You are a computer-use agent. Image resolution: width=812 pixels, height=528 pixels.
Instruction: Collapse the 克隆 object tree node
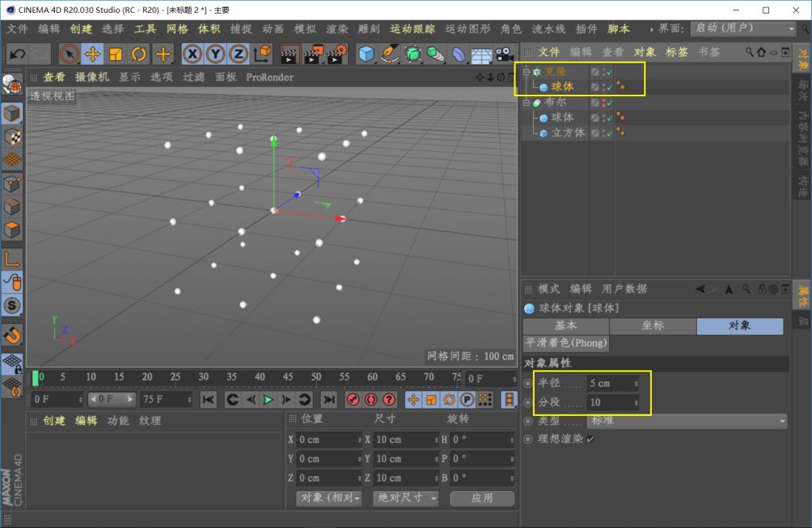[526, 72]
